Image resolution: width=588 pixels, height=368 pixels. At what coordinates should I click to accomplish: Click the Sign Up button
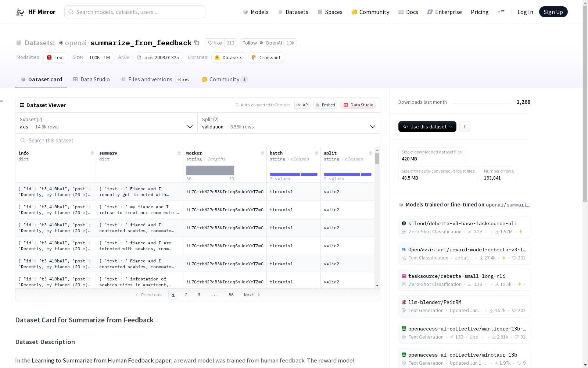tap(553, 12)
